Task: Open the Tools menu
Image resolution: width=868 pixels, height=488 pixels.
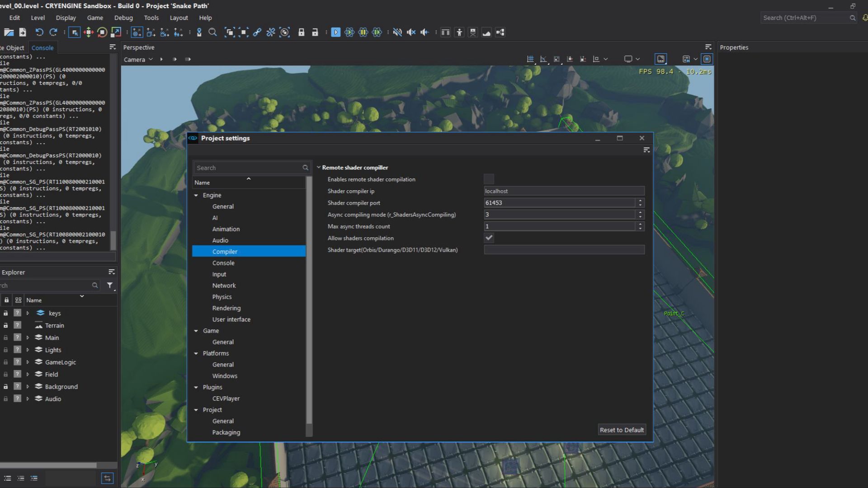Action: (151, 18)
